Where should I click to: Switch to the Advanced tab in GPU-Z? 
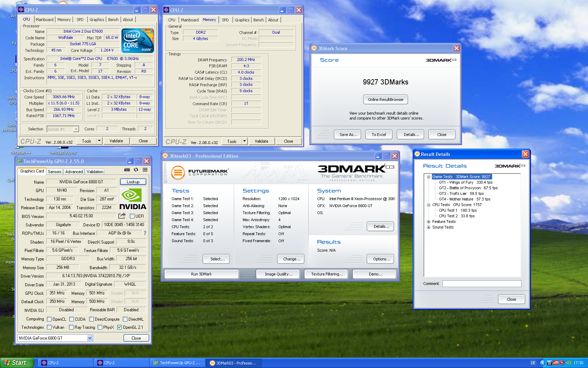point(74,172)
